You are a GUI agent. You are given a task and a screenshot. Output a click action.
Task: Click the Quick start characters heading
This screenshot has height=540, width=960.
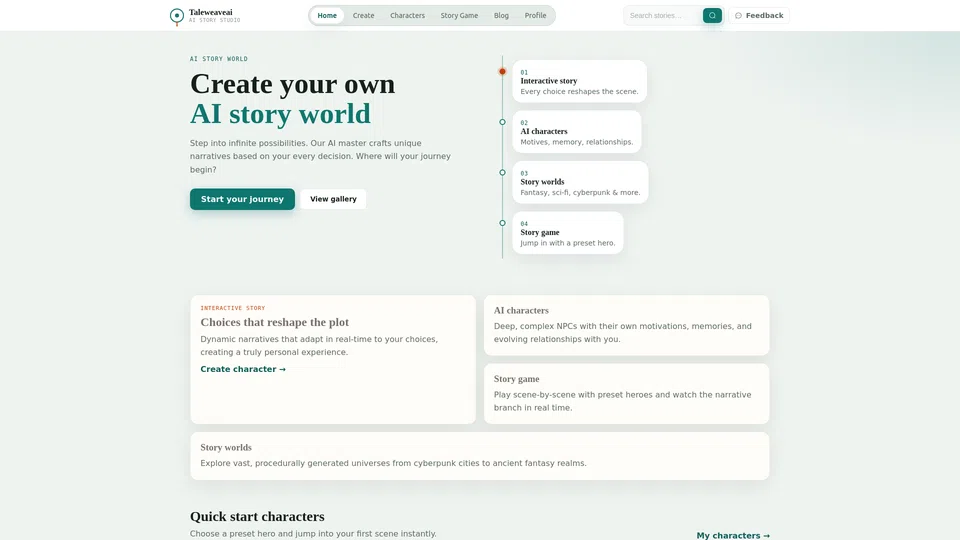[x=257, y=516]
